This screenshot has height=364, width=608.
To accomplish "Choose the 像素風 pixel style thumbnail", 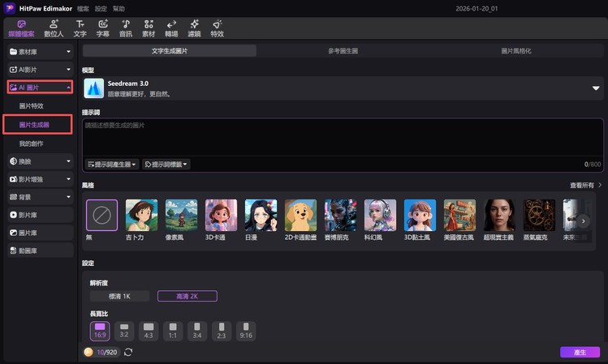I will point(181,216).
